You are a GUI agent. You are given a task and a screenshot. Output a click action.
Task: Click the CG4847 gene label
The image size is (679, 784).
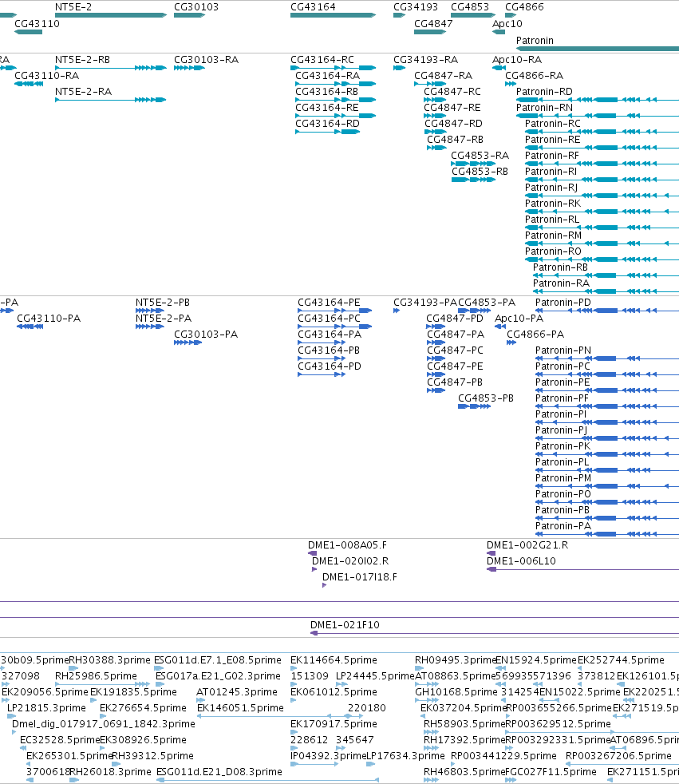point(433,23)
